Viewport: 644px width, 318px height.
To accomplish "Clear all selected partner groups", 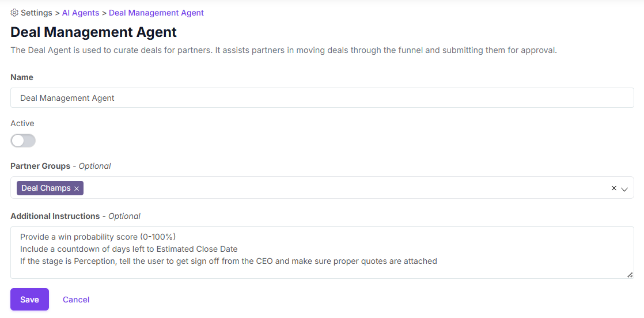I will click(x=613, y=188).
